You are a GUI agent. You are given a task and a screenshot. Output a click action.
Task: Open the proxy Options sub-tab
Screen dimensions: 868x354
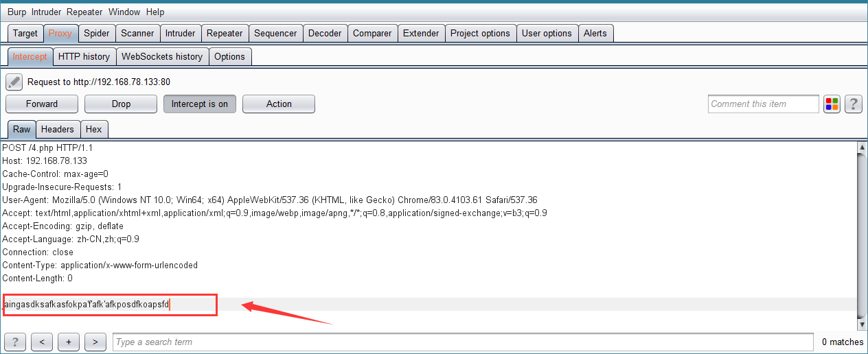click(x=229, y=56)
